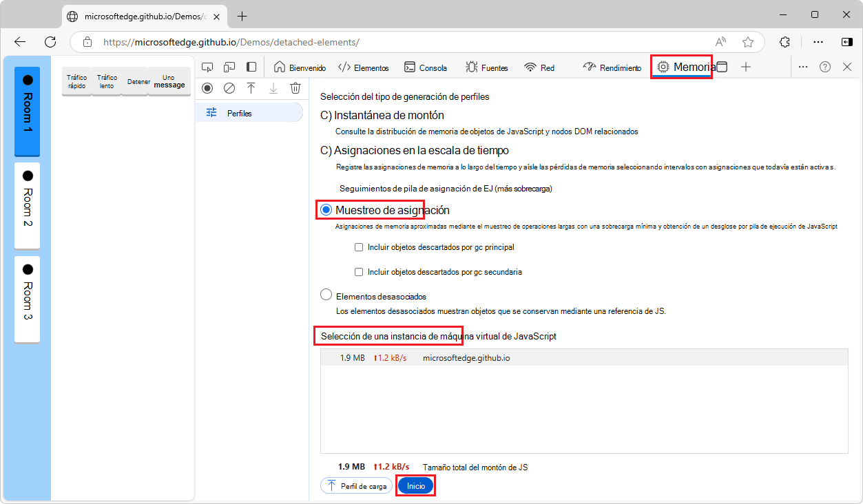Enable Incluir objetos descartados por gc principal
The image size is (863, 504).
[358, 247]
